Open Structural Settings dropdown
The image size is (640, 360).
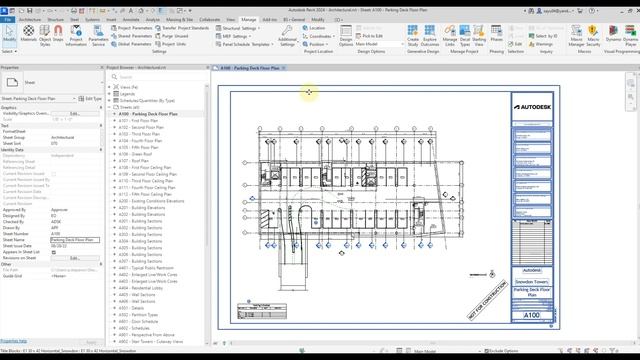(x=238, y=28)
